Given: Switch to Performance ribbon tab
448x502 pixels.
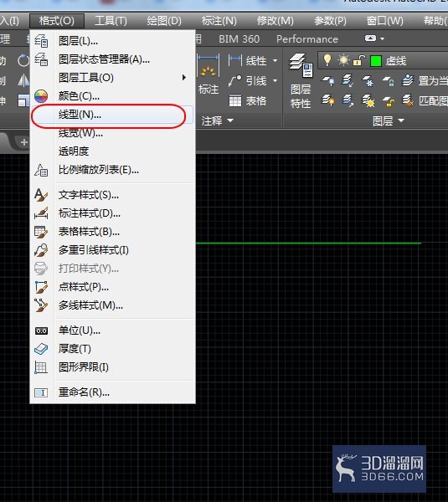Looking at the screenshot, I should (x=307, y=39).
